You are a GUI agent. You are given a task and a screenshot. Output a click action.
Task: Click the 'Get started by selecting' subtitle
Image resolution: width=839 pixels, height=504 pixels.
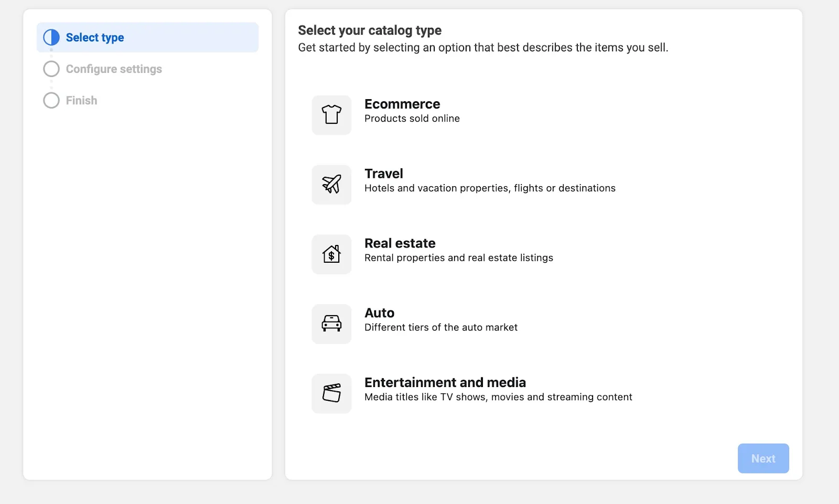(483, 48)
